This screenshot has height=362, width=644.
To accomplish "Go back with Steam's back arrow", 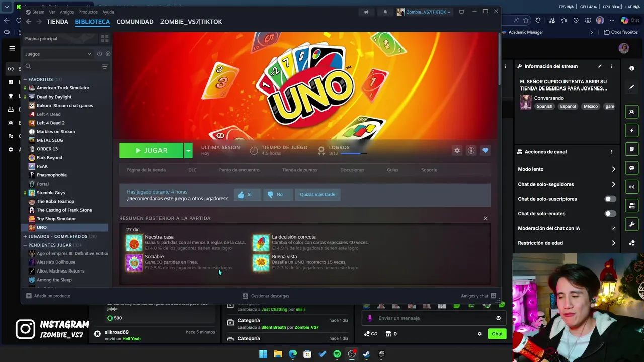I will (x=28, y=22).
